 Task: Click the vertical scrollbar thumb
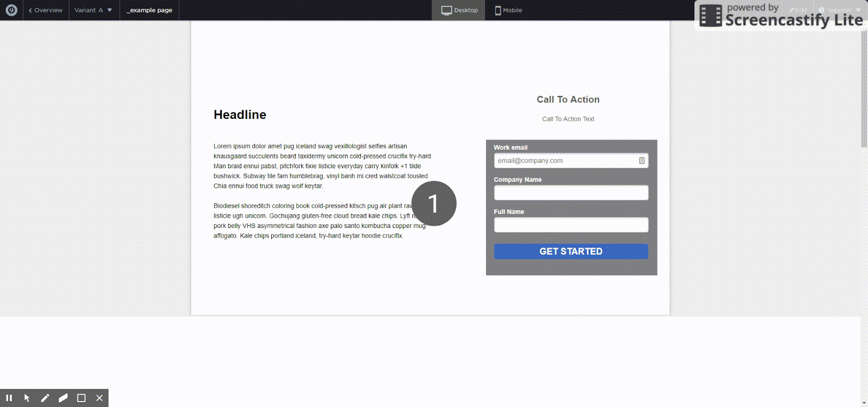pyautogui.click(x=864, y=87)
